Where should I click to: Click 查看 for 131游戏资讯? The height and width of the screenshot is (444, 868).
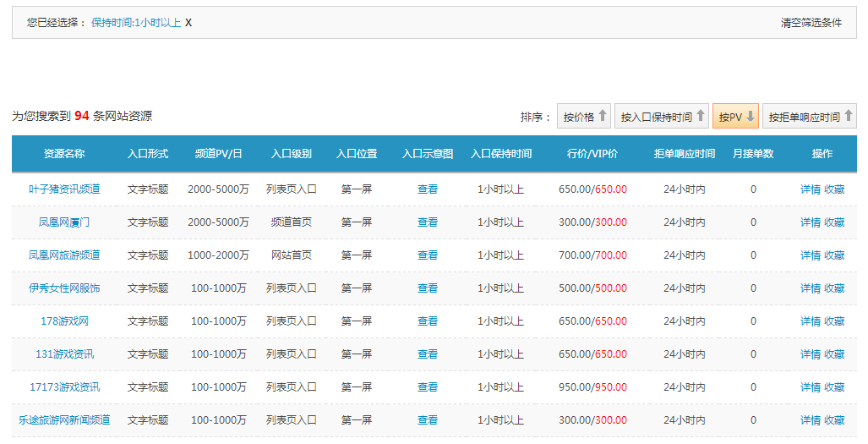[x=428, y=354]
